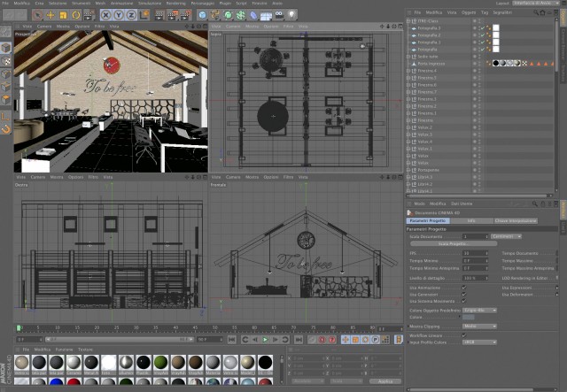
Task: Toggle Usa Generatori checkbox
Action: [464, 295]
